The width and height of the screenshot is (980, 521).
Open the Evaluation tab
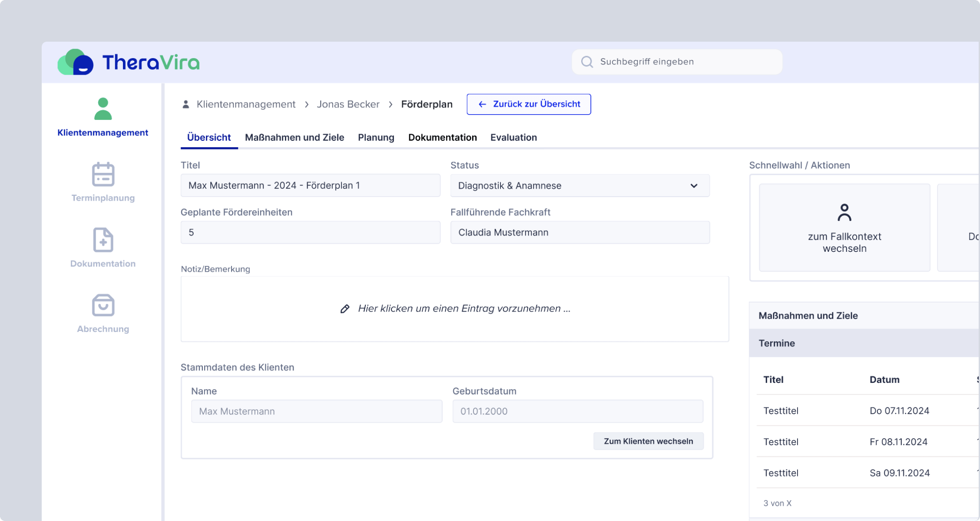pyautogui.click(x=513, y=137)
